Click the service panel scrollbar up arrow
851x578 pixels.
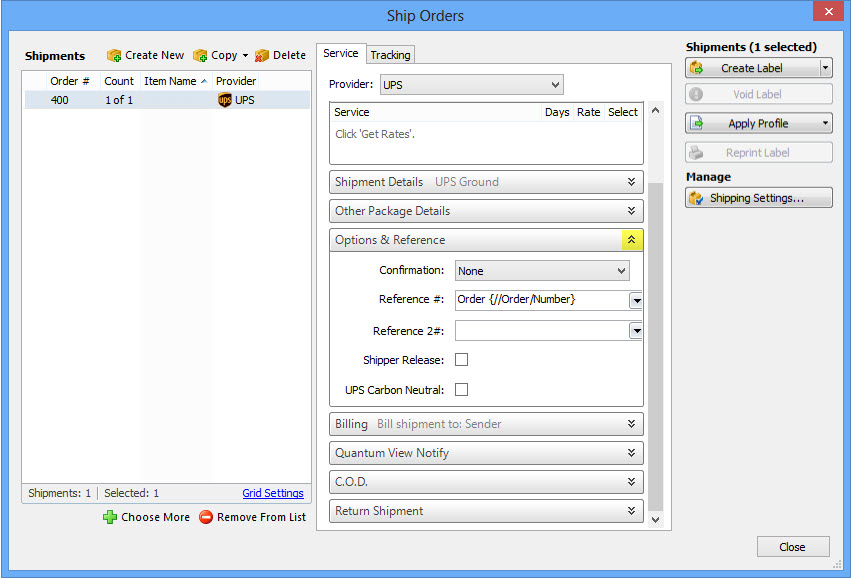click(x=656, y=111)
